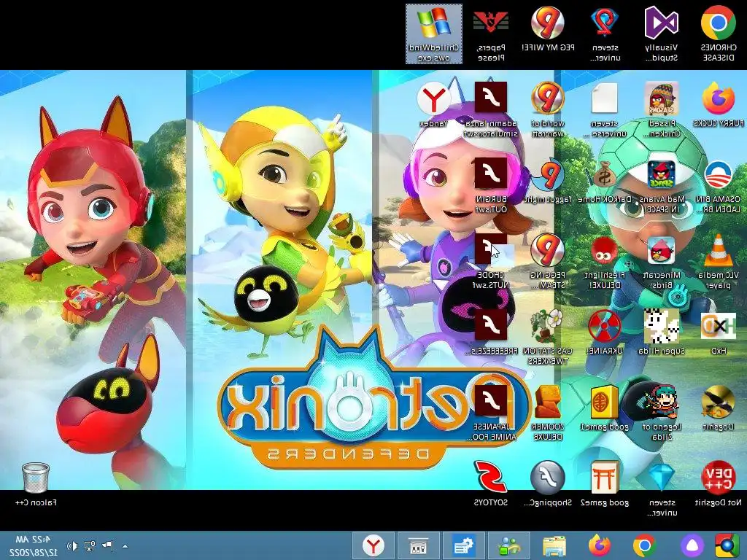Open the ChilledWindows.exe desktop icon
This screenshot has height=560, width=747.
coord(433,34)
